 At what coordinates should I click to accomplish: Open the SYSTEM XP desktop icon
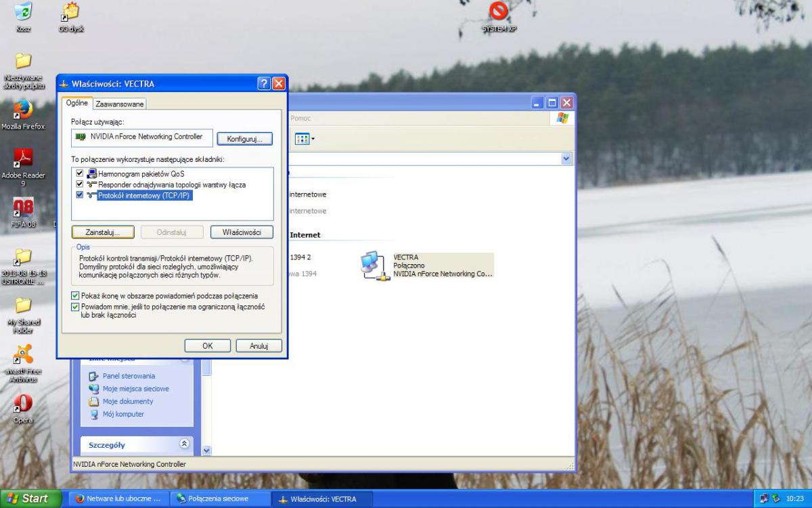pos(499,11)
